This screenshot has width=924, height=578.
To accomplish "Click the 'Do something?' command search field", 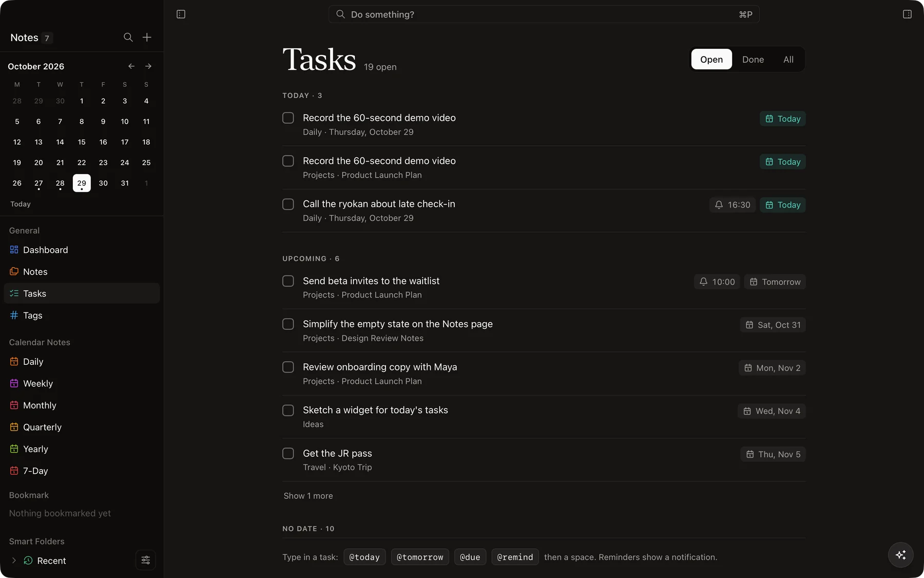I will 544,14.
